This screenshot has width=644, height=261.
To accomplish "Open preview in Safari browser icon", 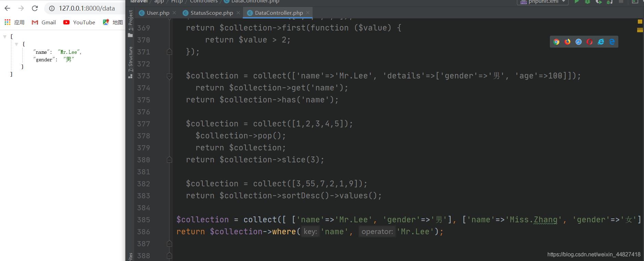I will 579,42.
